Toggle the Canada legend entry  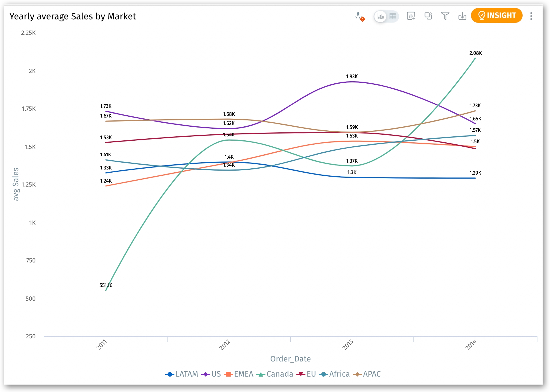coord(275,374)
